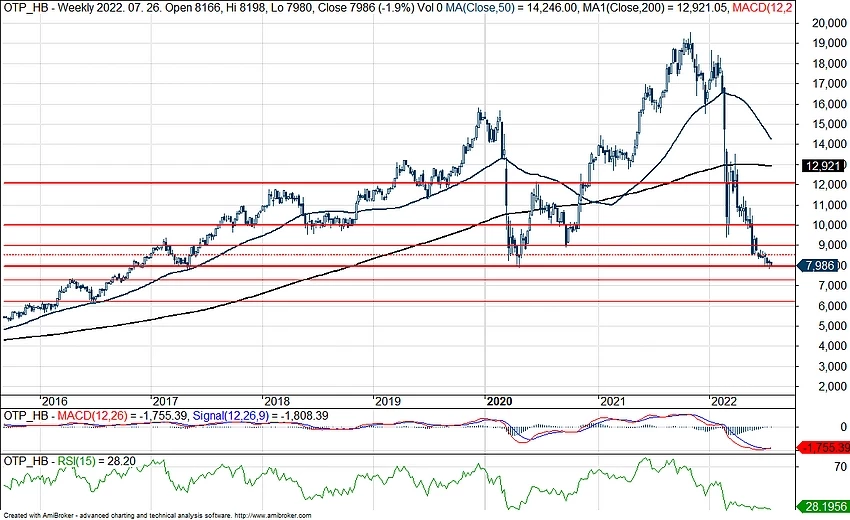This screenshot has width=850, height=520.
Task: Select the 2022 year marker on time axis
Action: 722,400
